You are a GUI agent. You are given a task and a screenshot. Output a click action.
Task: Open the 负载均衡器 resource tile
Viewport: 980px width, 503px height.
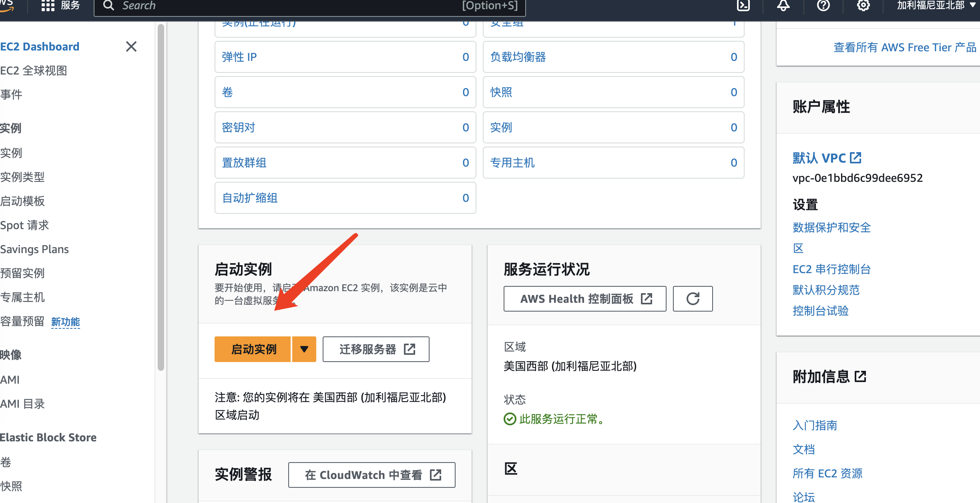613,57
